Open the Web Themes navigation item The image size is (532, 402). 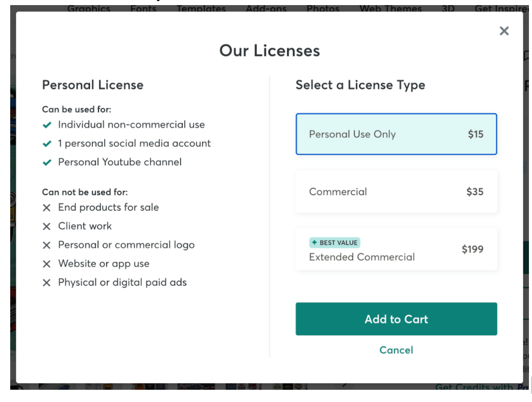click(391, 9)
